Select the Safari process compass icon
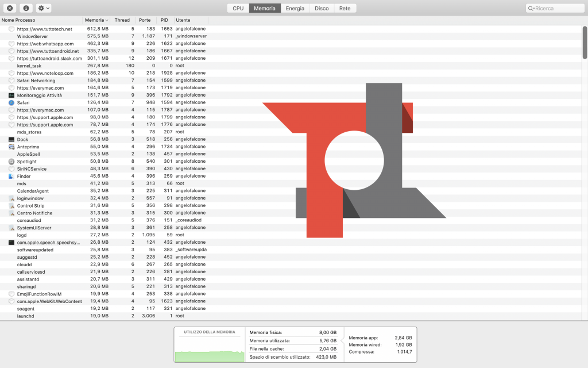The image size is (588, 368). 11,103
